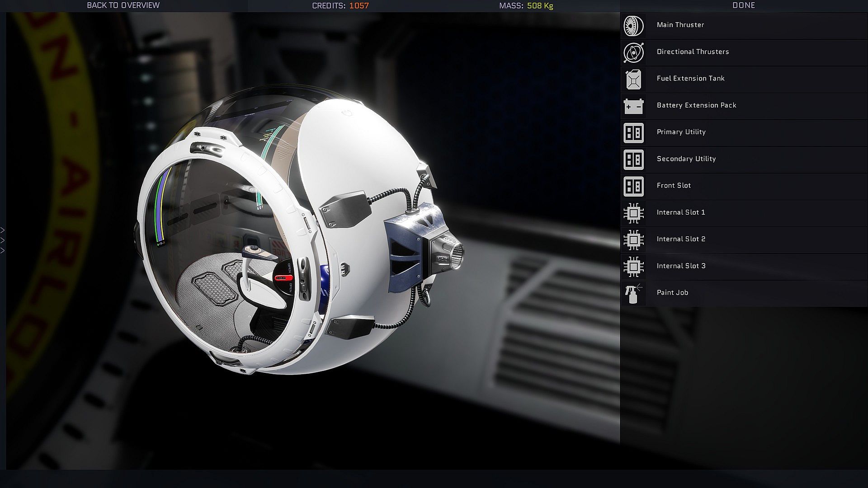Click the Internal Slot 2 chip icon
This screenshot has height=488, width=868.
click(x=633, y=240)
